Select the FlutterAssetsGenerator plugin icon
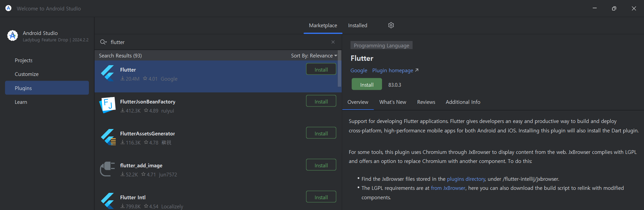The width and height of the screenshot is (644, 210). [x=108, y=137]
